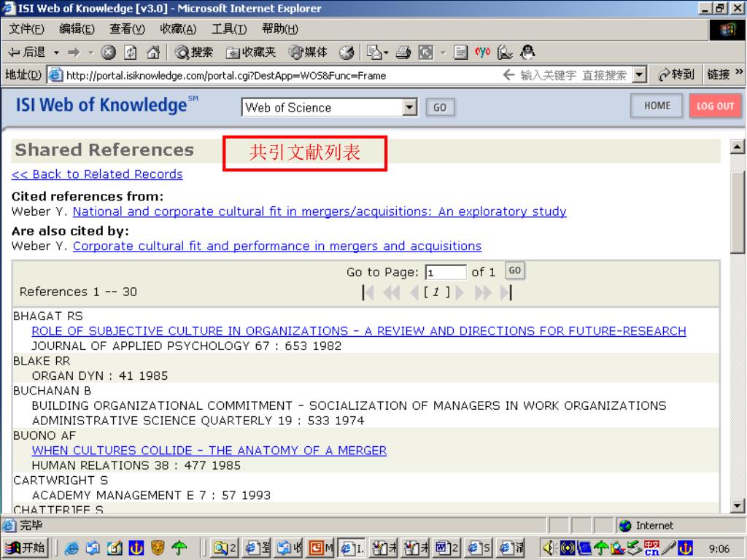
Task: Refresh the page with the refresh icon
Action: tap(131, 52)
